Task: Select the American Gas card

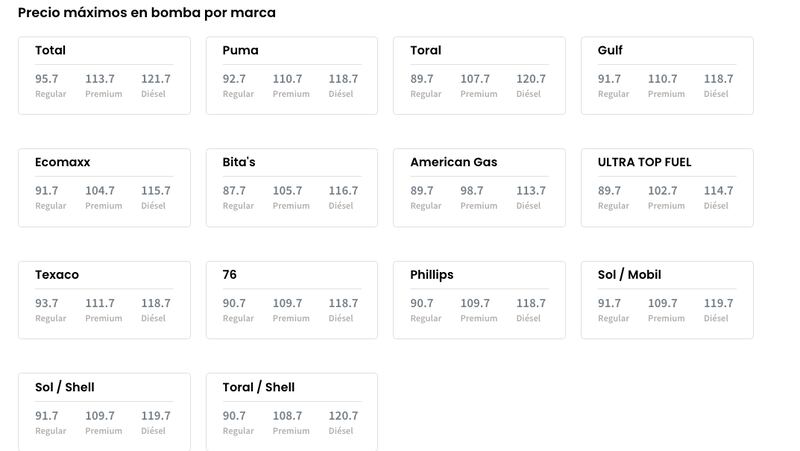Action: 479,188
